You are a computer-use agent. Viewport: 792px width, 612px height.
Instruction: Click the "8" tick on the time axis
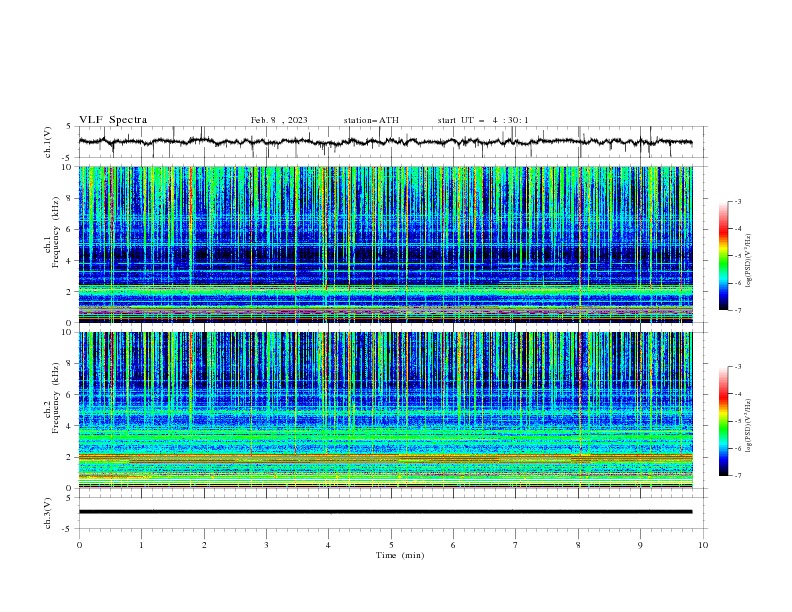point(578,545)
